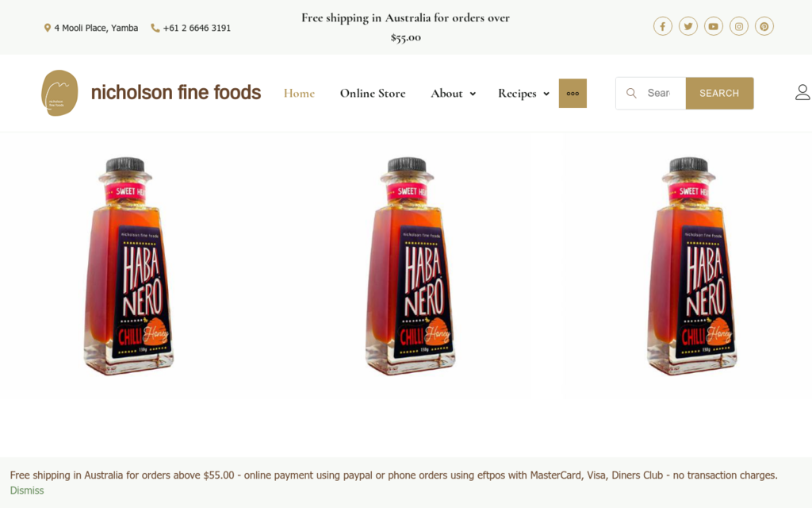Open the Facebook social icon

[x=663, y=27]
